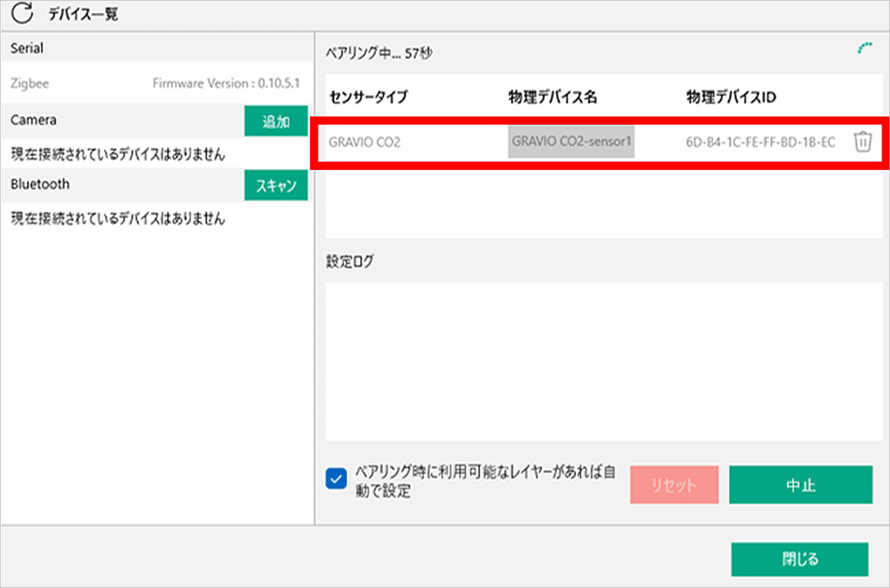Start Bluetooth scan with スキャン button
This screenshot has width=890, height=588.
click(276, 185)
